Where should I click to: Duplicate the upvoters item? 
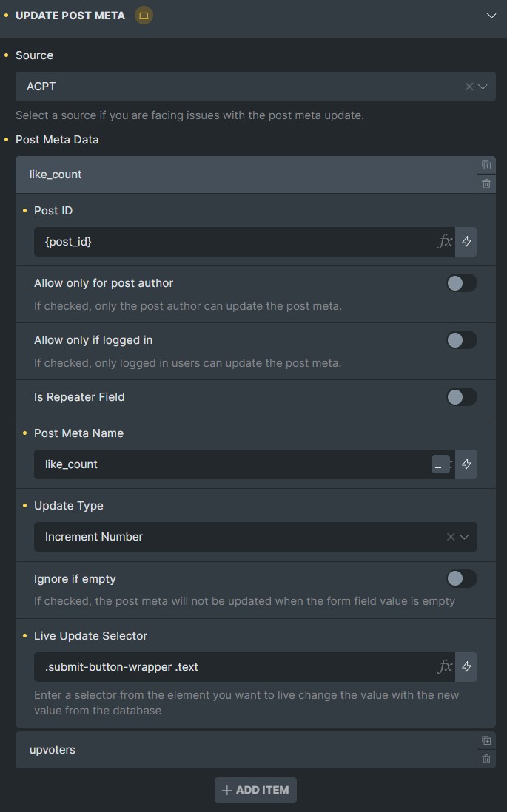[486, 740]
